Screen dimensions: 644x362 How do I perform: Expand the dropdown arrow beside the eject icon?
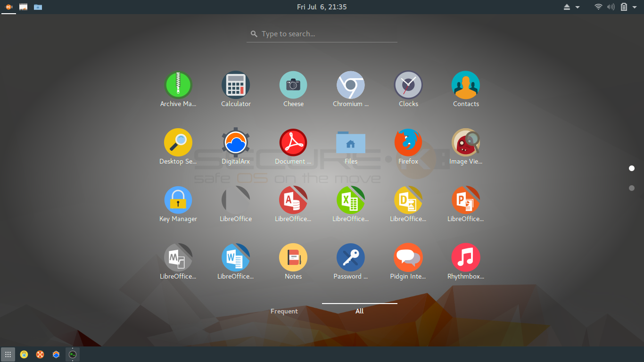click(x=578, y=7)
